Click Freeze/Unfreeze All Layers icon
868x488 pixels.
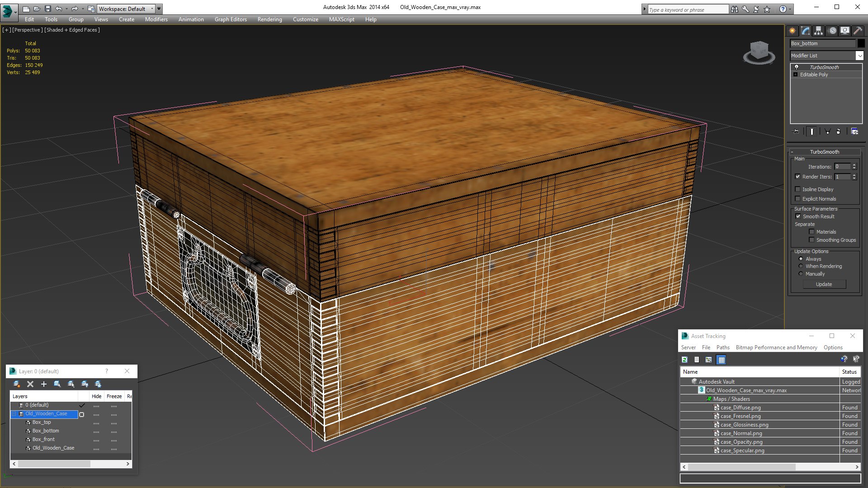[x=98, y=384]
